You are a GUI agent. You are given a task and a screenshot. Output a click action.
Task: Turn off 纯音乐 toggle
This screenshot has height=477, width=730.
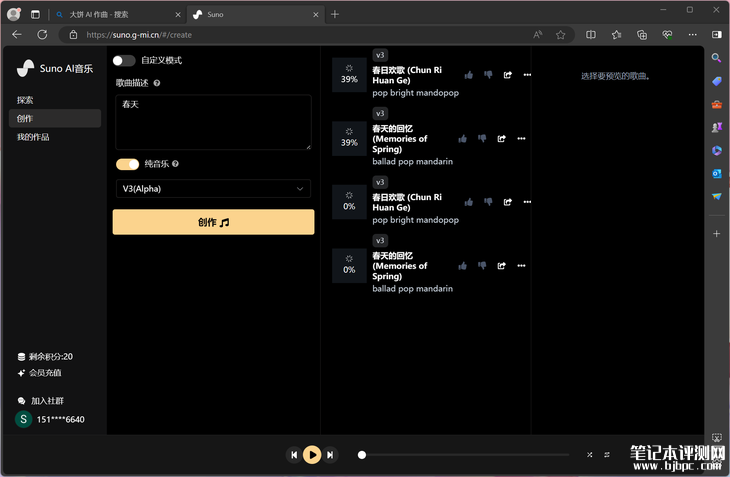[x=128, y=164]
